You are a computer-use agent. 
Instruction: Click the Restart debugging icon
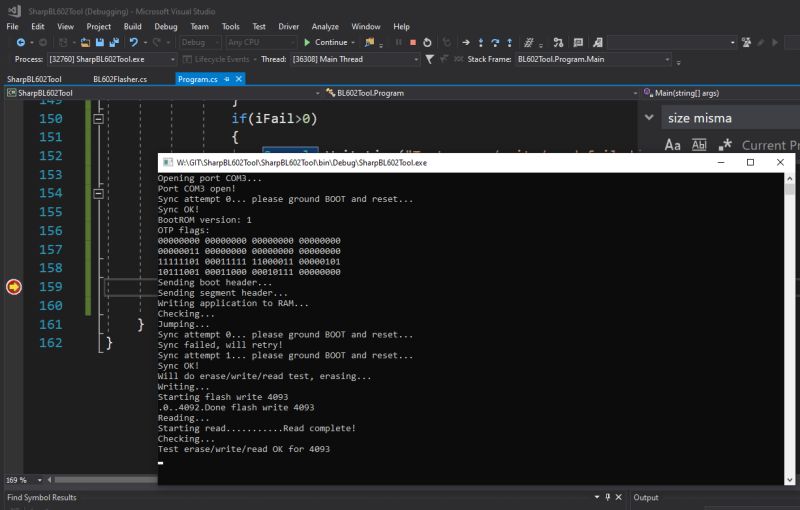tap(428, 42)
